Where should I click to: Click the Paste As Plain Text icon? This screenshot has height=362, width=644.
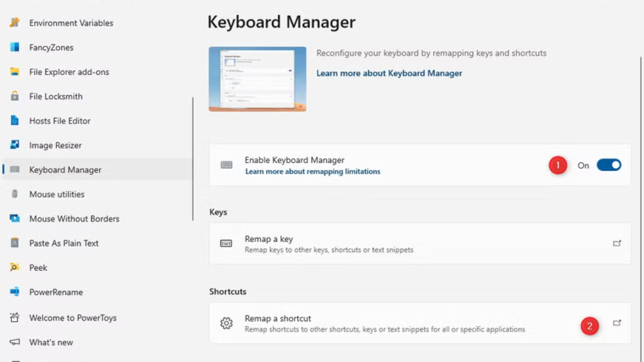(x=15, y=243)
